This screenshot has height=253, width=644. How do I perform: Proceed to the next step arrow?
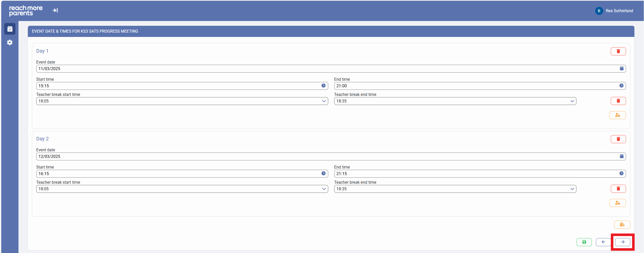click(x=622, y=242)
